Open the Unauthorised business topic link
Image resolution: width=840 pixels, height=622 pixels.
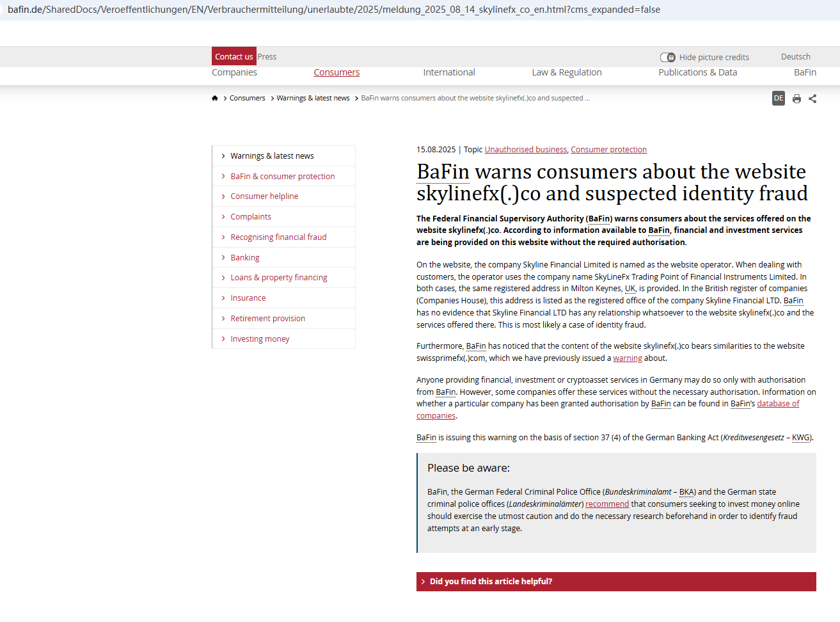pos(526,150)
